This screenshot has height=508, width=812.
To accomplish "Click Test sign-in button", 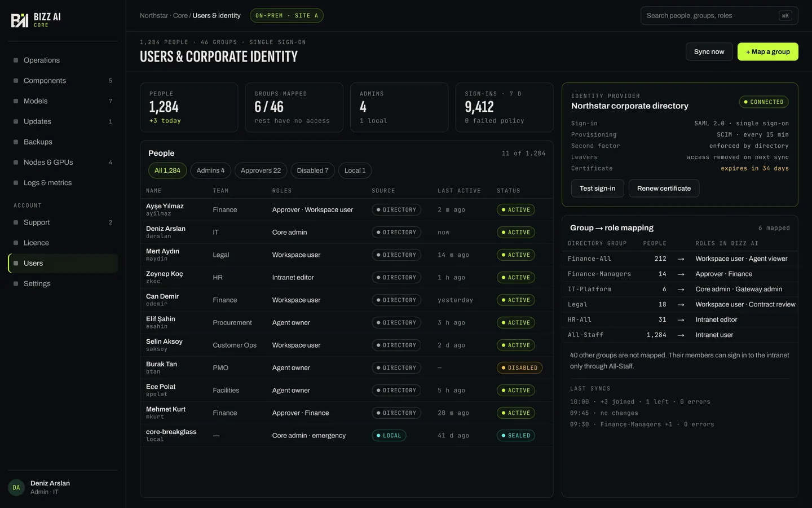I will [x=598, y=189].
